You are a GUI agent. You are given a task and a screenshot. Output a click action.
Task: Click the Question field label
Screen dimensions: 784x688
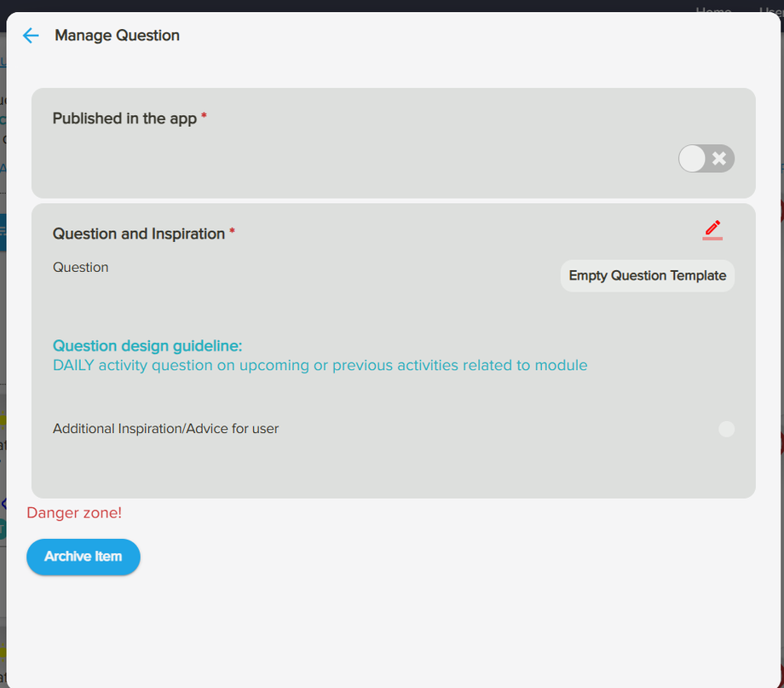pos(80,268)
